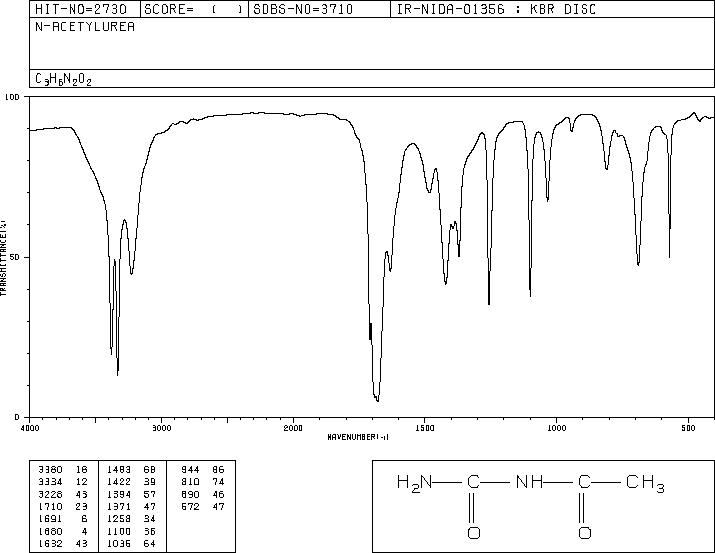Select peak table entry 3334
Screen dimensions: 715x553
coord(50,482)
